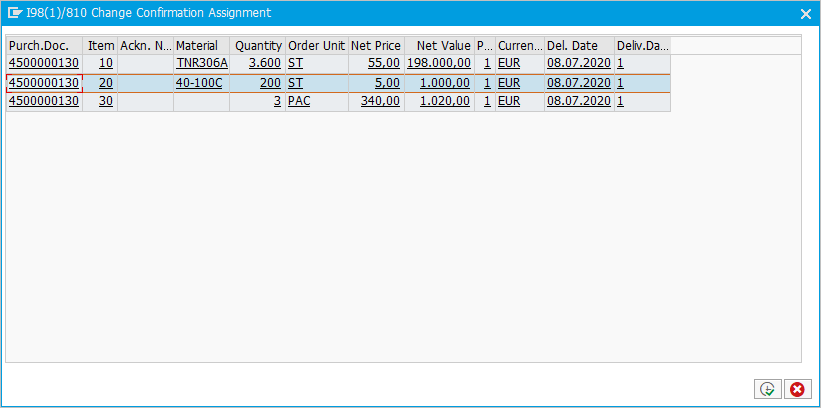The width and height of the screenshot is (821, 408).
Task: Click the Quantity column header
Action: pyautogui.click(x=258, y=46)
